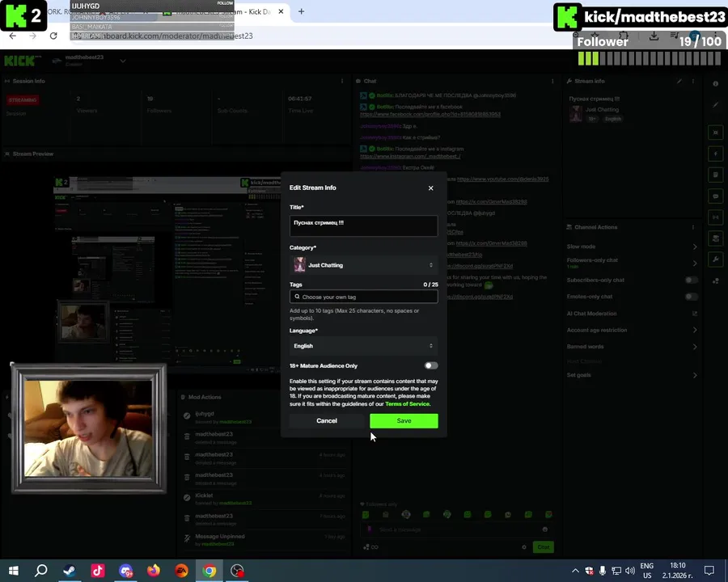728x582 pixels.
Task: Open EA app from the taskbar
Action: (181, 571)
